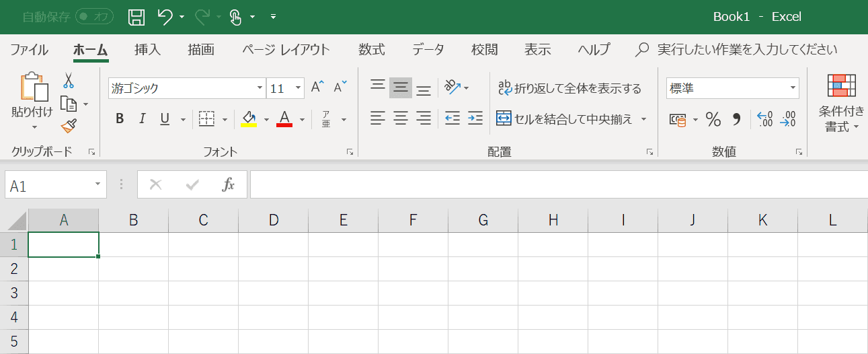Open the フォント dialog launcher
This screenshot has width=868, height=354.
[x=350, y=153]
